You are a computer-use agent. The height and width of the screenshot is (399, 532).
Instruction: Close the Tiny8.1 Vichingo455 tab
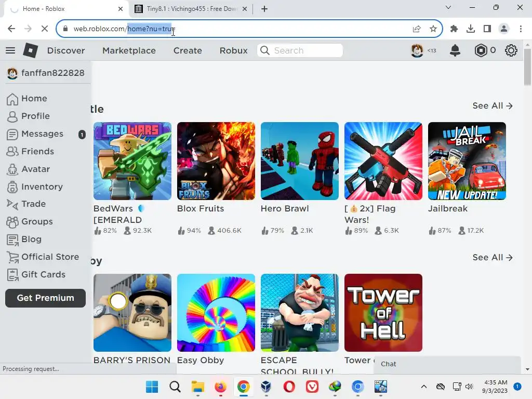click(245, 9)
